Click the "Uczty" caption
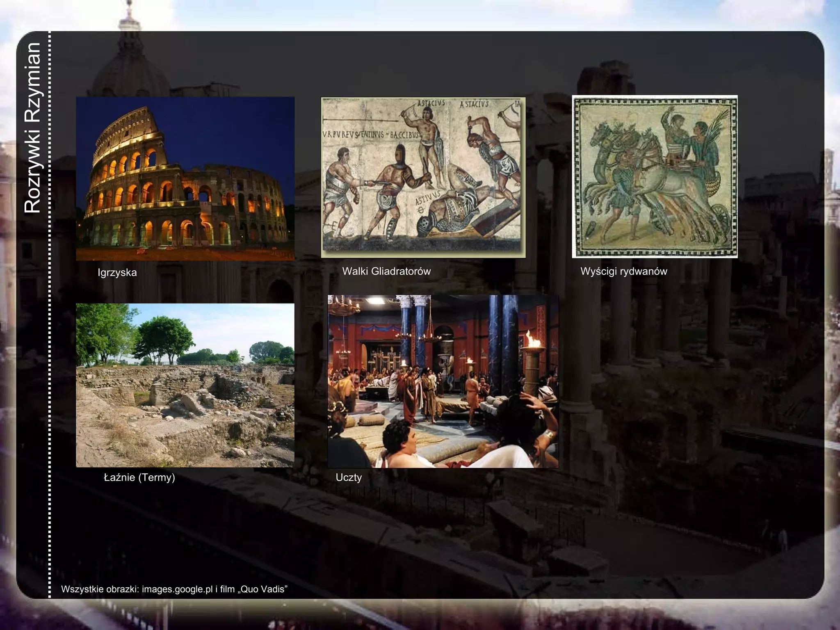The image size is (840, 630). [x=349, y=477]
